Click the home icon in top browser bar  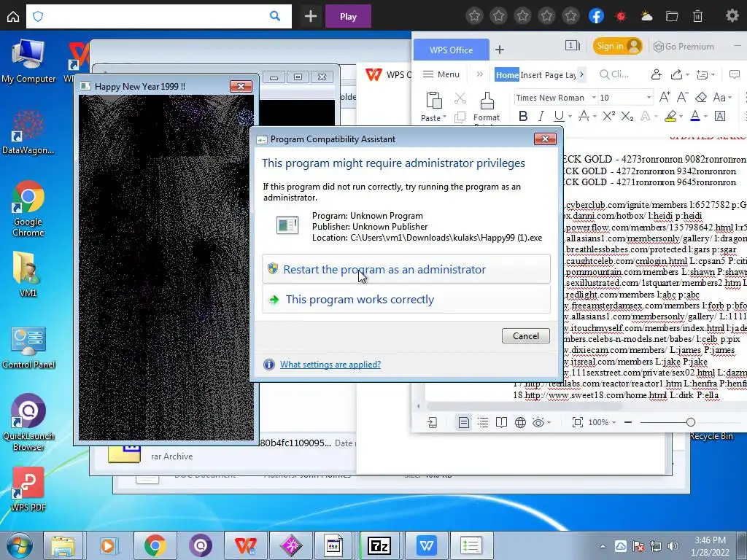(13, 17)
